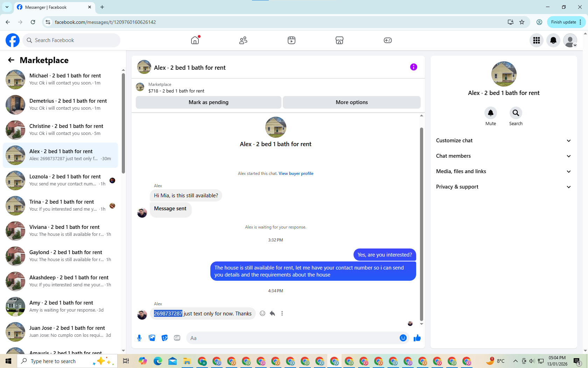Open the account profile avatar menu

pos(570,40)
